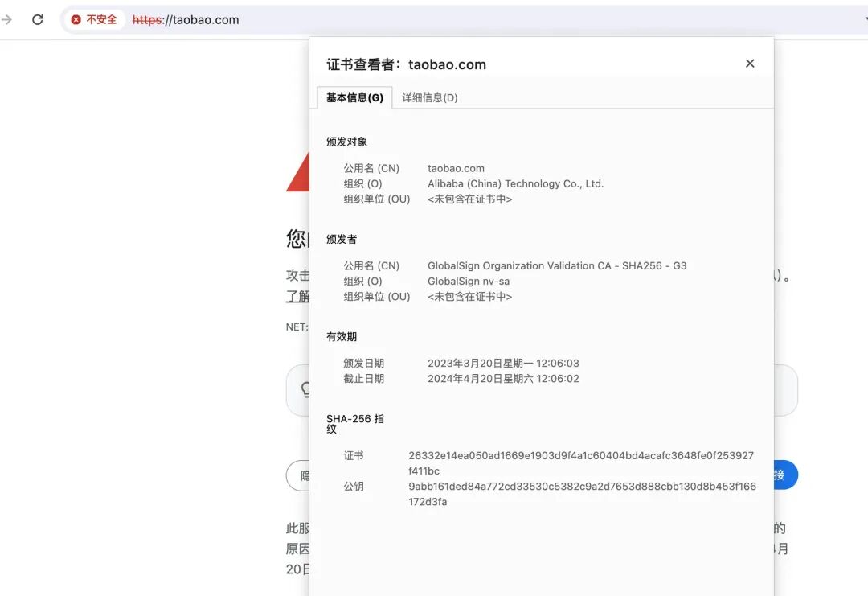Screen dimensions: 868x596
Task: Click the 颁发日期 label
Action: pos(364,364)
